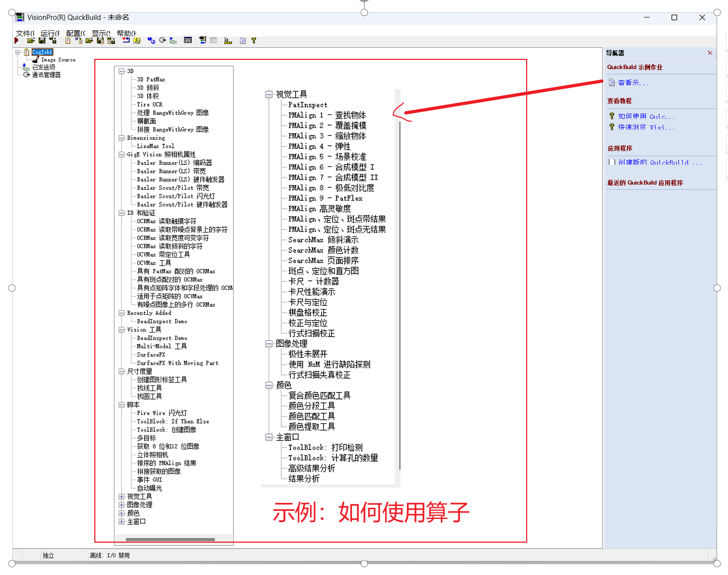Collapse the Dimensioning category
Screen dimensions: 728x575
pyautogui.click(x=121, y=138)
